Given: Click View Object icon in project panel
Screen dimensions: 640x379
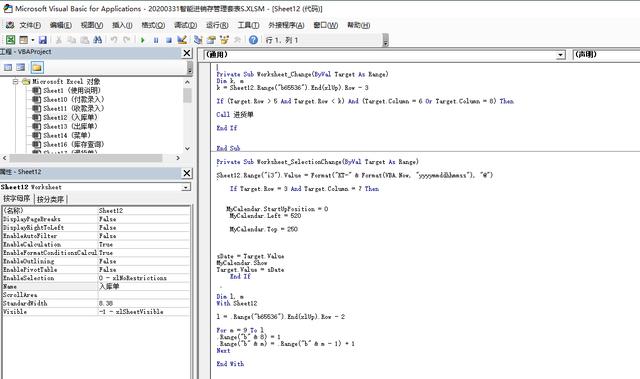Looking at the screenshot, I should tap(21, 67).
